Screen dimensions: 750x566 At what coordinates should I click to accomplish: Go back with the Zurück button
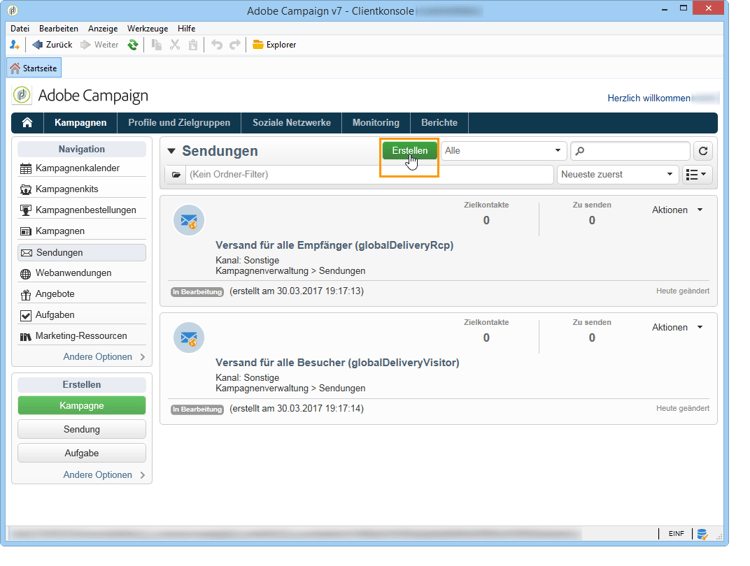point(52,44)
